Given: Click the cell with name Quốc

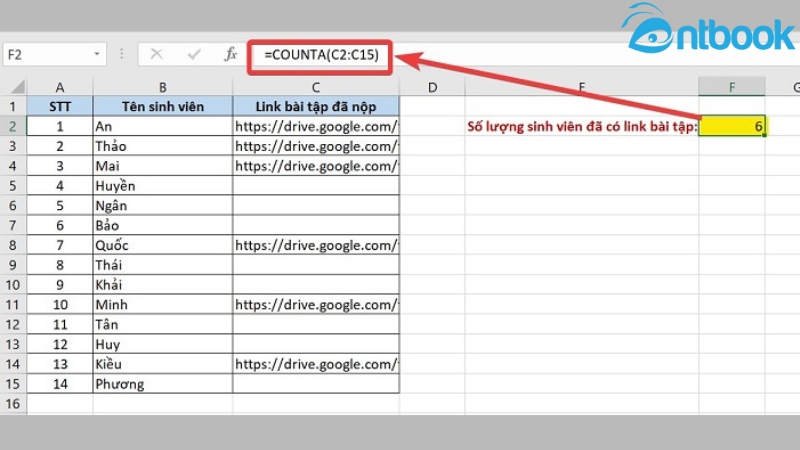Looking at the screenshot, I should pos(163,245).
